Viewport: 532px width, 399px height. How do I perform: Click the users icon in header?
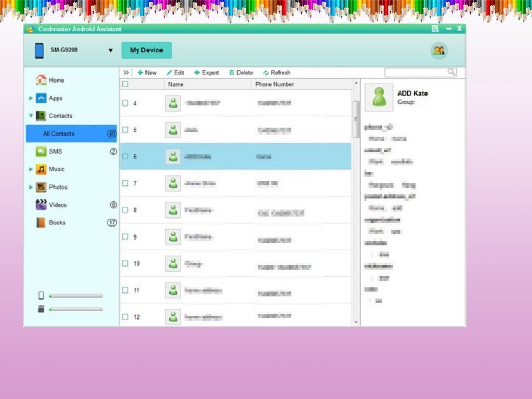439,50
